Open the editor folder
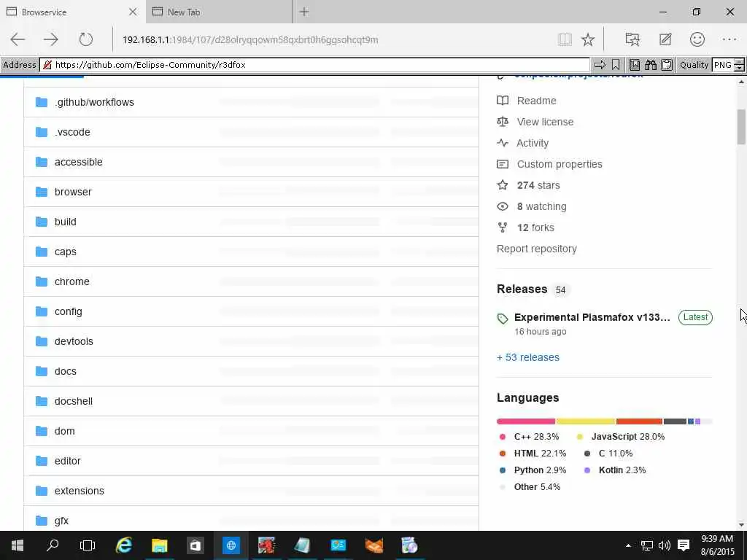747x560 pixels. (x=68, y=461)
